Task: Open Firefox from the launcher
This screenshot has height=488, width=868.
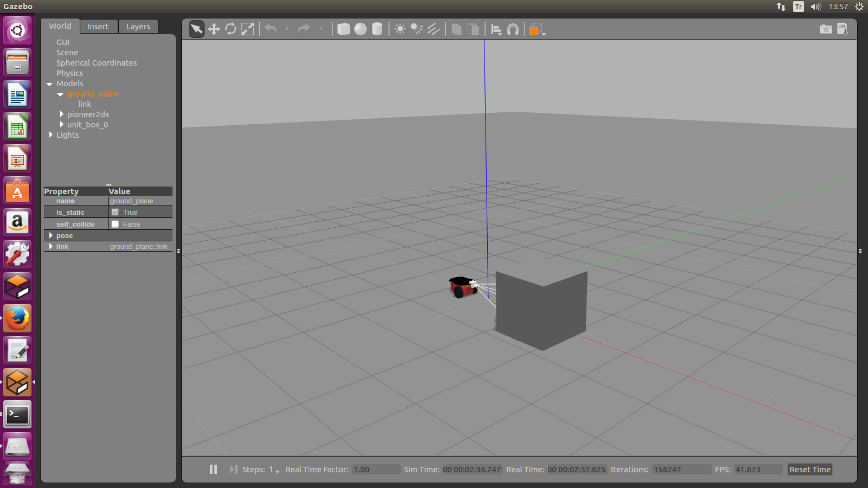Action: [x=17, y=318]
